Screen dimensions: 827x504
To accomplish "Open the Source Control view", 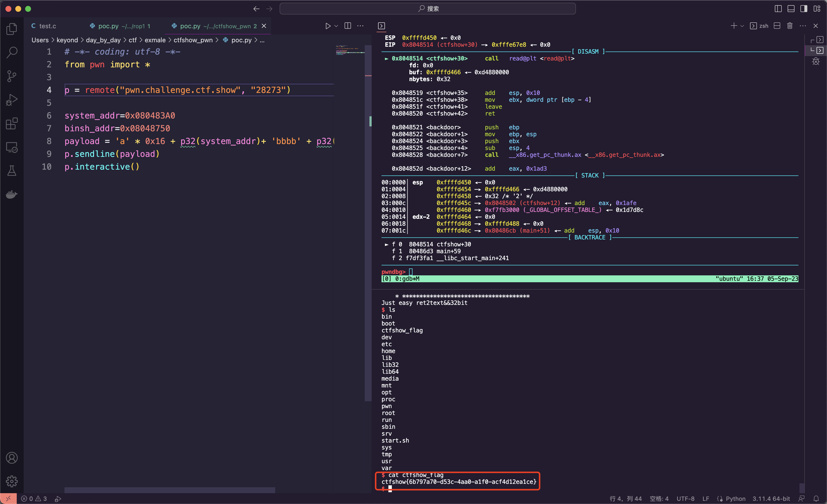I will pos(12,76).
